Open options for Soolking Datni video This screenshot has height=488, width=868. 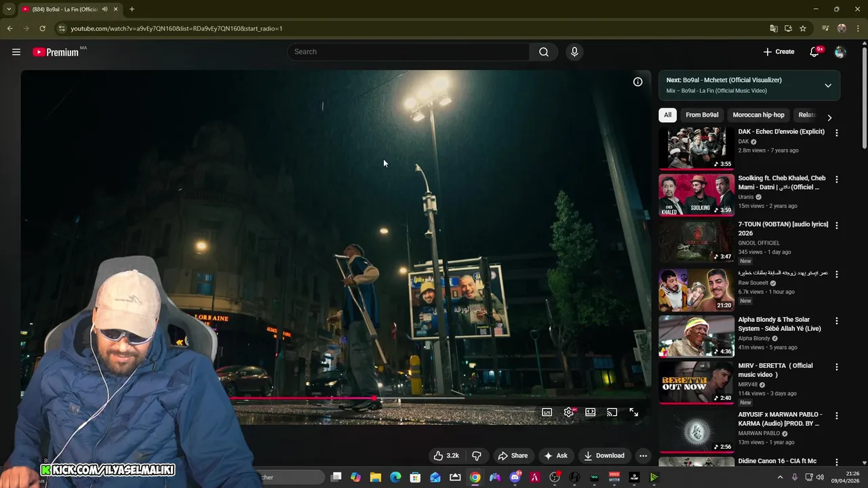[x=836, y=180]
